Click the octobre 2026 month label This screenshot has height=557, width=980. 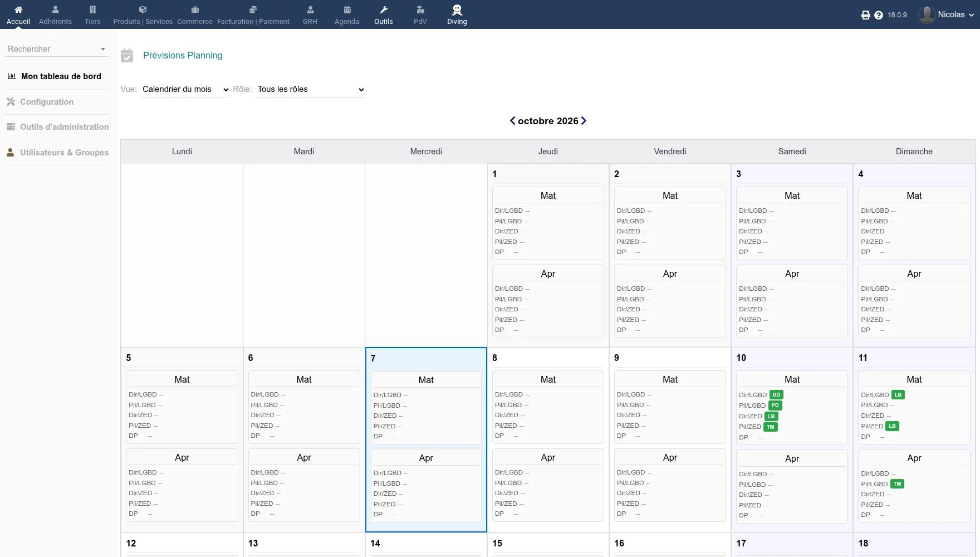[548, 121]
